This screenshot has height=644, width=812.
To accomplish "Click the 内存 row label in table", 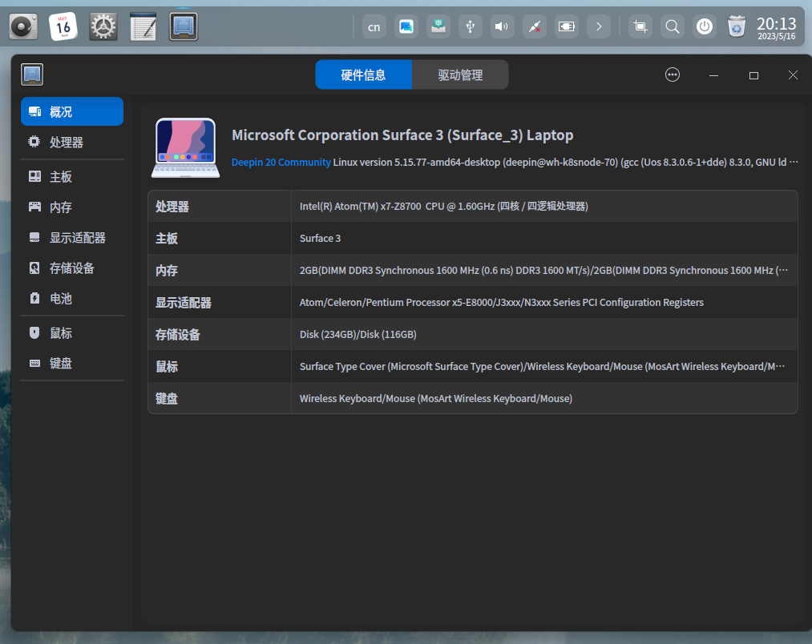I will click(x=167, y=271).
